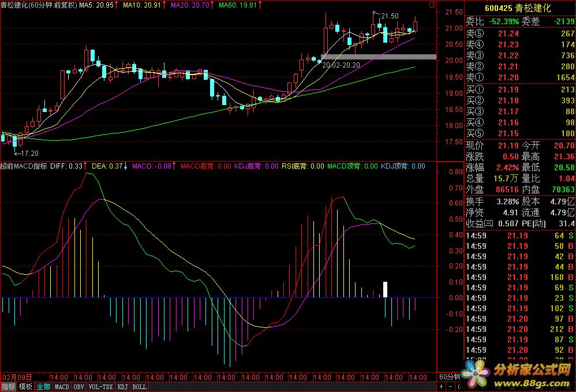Click the PE(动) 31.4 field
Image resolution: width=576 pixels, height=392 pixels.
(x=548, y=223)
